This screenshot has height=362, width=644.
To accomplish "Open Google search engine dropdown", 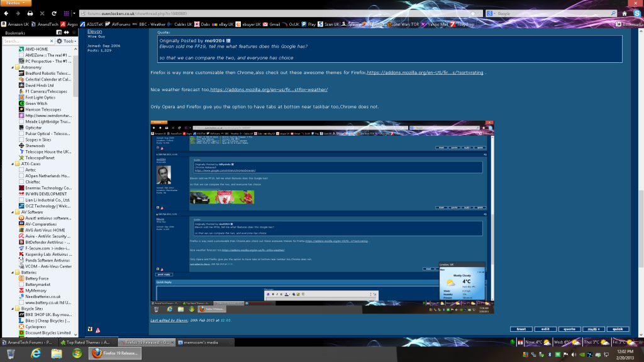I will pos(491,14).
